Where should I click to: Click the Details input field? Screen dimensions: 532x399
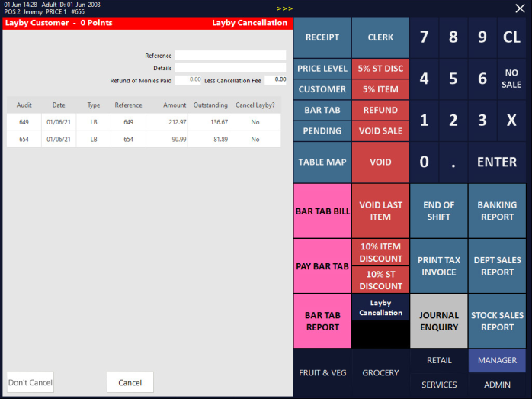230,68
